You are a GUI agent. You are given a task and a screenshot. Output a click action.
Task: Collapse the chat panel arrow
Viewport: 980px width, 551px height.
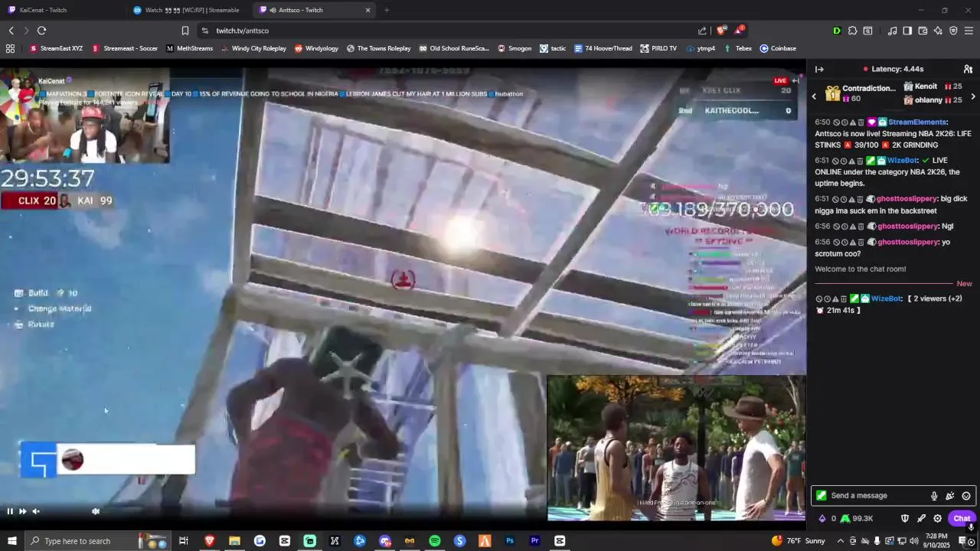pyautogui.click(x=819, y=69)
